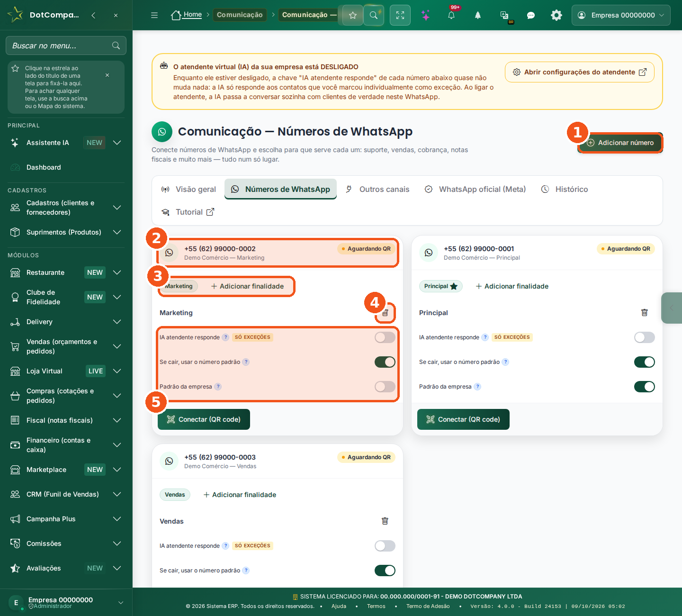Click help icon next to Padrão da empresa in Marketing card
The height and width of the screenshot is (616, 682).
(218, 387)
